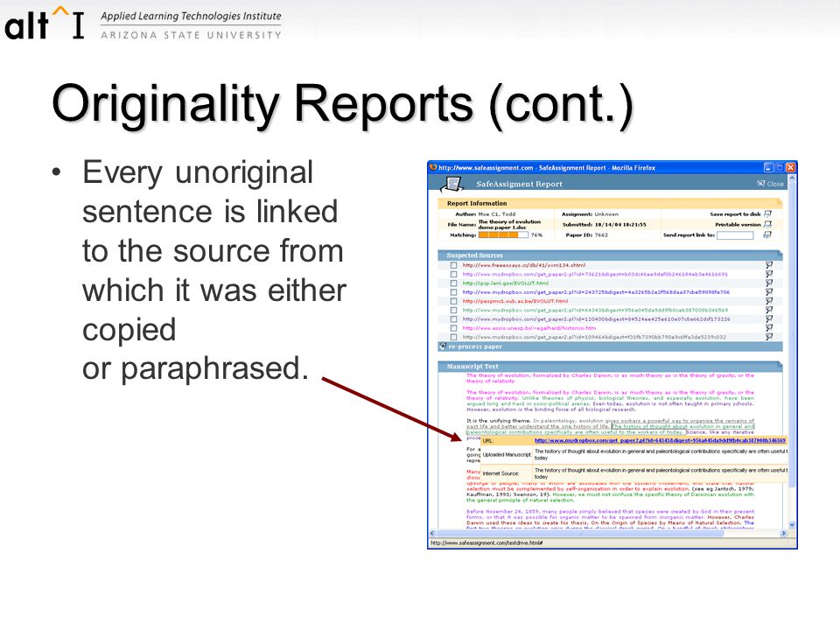This screenshot has width=840, height=630.
Task: Click the vertical scrollbar's up arrow
Action: [x=792, y=178]
